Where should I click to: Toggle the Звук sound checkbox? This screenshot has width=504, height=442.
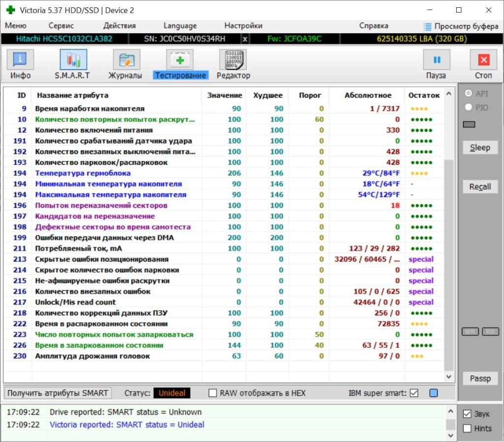[x=467, y=414]
